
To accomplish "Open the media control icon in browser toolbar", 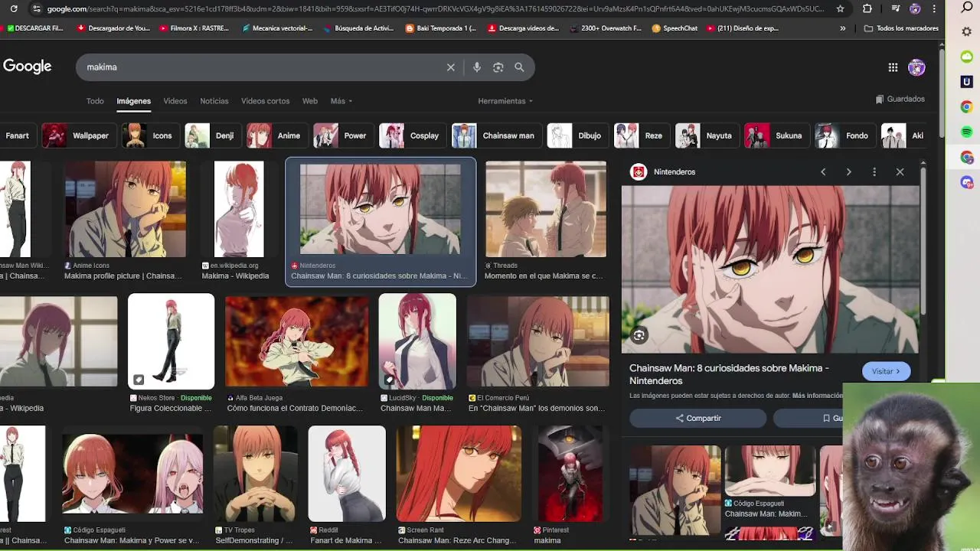I will (897, 8).
